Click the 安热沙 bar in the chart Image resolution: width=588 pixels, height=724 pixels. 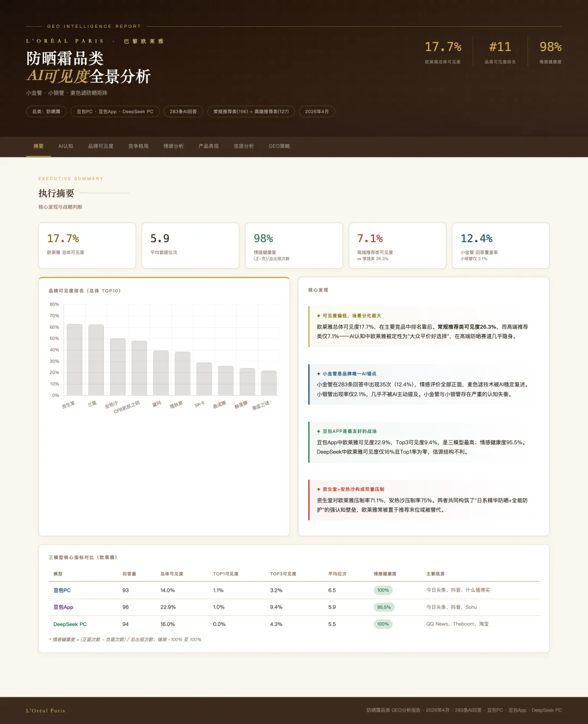pyautogui.click(x=118, y=367)
